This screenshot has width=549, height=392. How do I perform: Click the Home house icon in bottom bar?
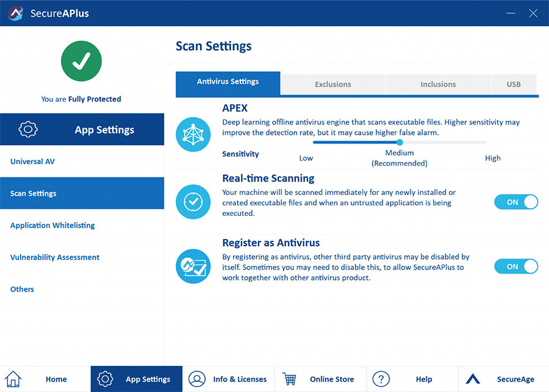13,379
